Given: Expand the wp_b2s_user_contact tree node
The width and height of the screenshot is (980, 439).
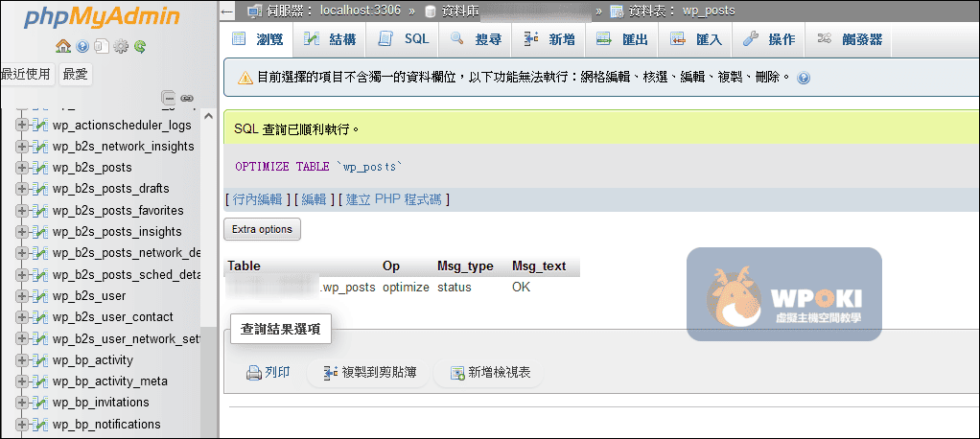Looking at the screenshot, I should click(x=22, y=317).
